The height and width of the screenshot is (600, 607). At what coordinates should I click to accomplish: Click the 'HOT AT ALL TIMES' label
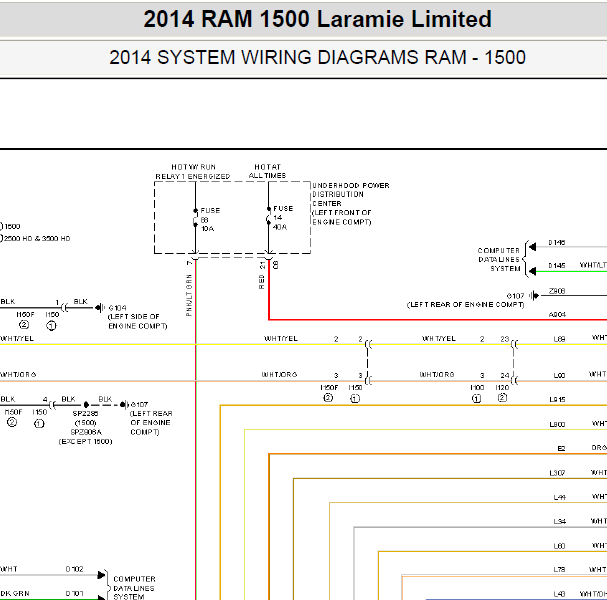coord(267,171)
